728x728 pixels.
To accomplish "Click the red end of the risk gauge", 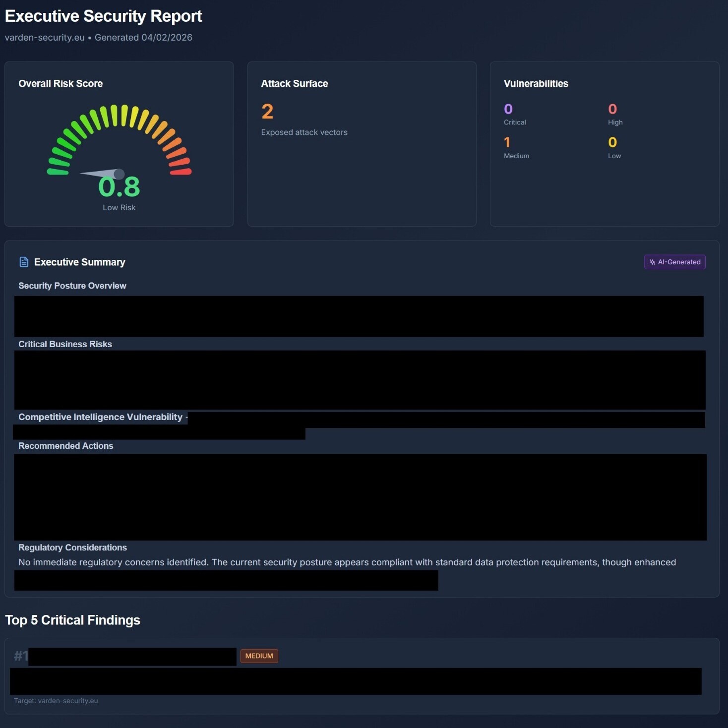I will pyautogui.click(x=181, y=172).
